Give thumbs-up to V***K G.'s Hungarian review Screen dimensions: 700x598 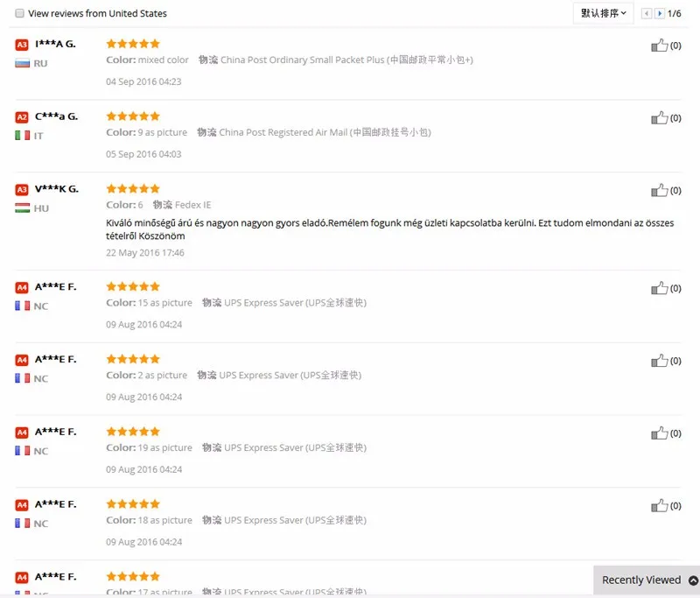659,190
